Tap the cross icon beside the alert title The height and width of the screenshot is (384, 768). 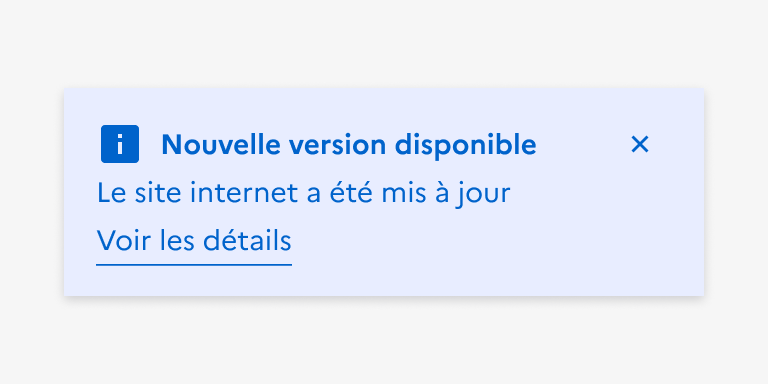point(640,144)
